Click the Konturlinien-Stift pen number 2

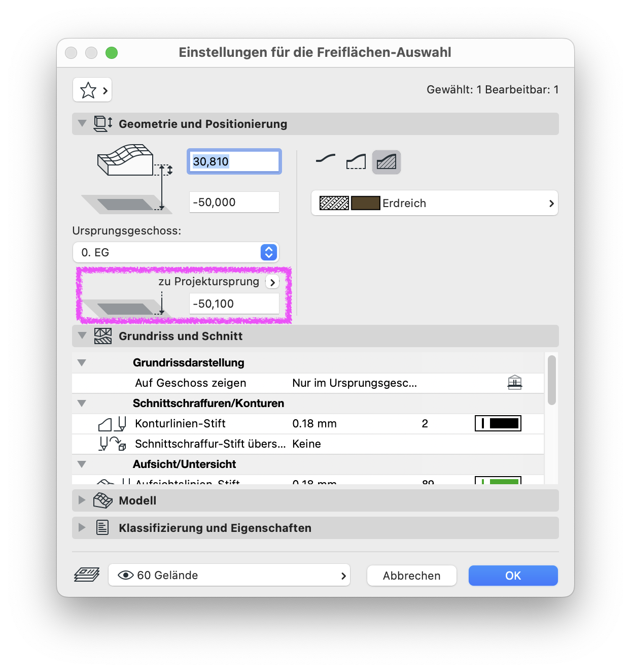[425, 423]
